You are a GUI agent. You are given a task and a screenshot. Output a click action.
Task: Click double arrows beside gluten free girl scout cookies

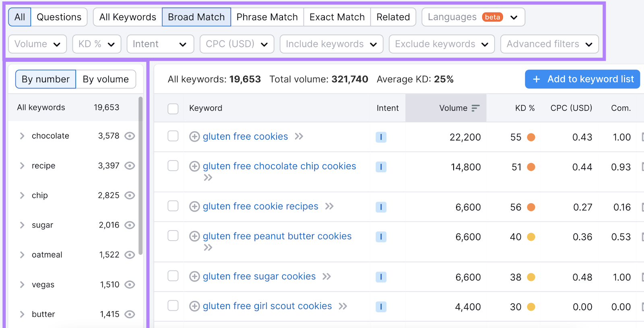(343, 306)
